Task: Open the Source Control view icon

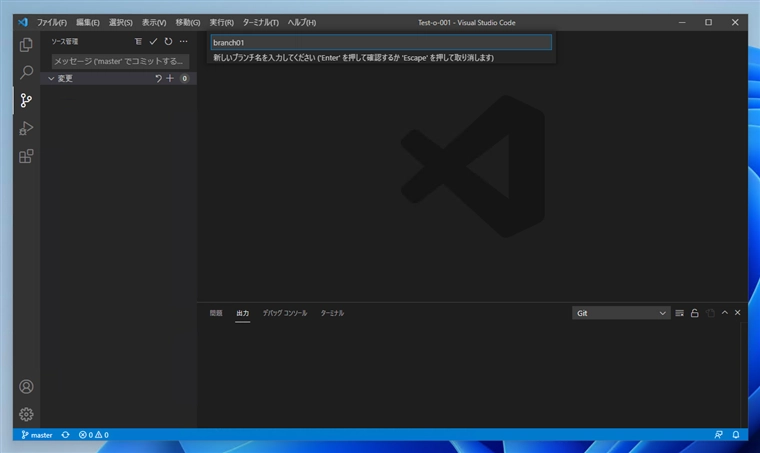Action: click(x=26, y=100)
